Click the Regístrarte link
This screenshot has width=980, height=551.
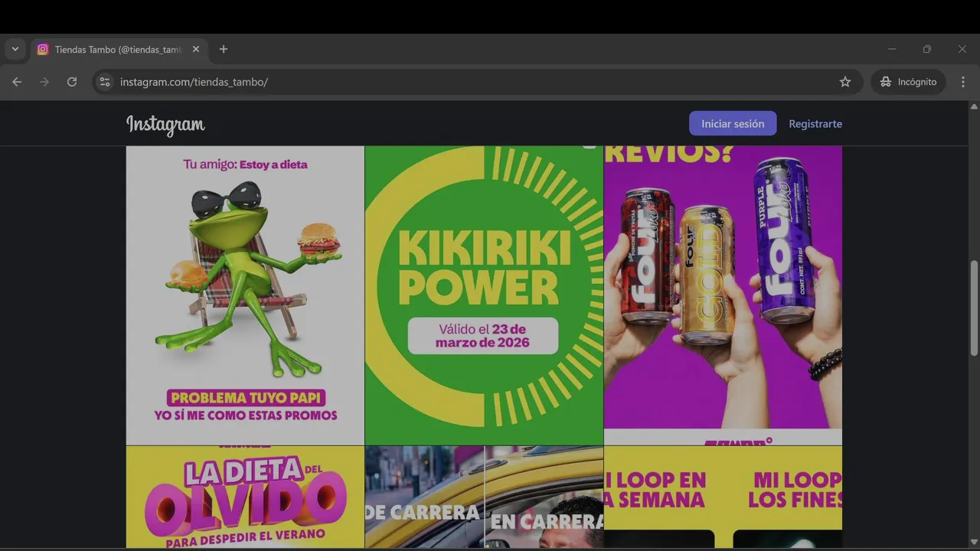click(x=815, y=123)
